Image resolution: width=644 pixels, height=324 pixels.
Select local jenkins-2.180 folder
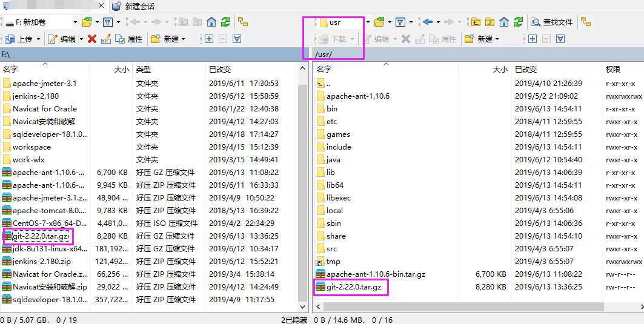coord(35,96)
